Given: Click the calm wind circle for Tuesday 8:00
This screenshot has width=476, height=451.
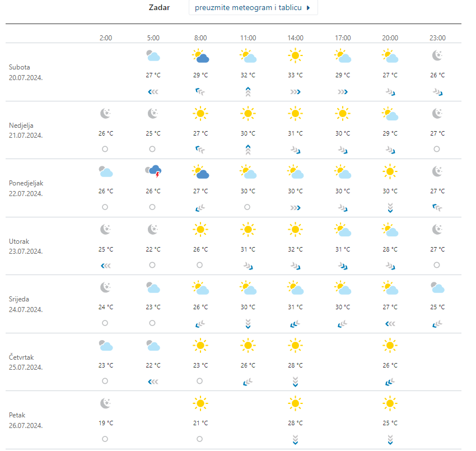Looking at the screenshot, I should pos(200,265).
